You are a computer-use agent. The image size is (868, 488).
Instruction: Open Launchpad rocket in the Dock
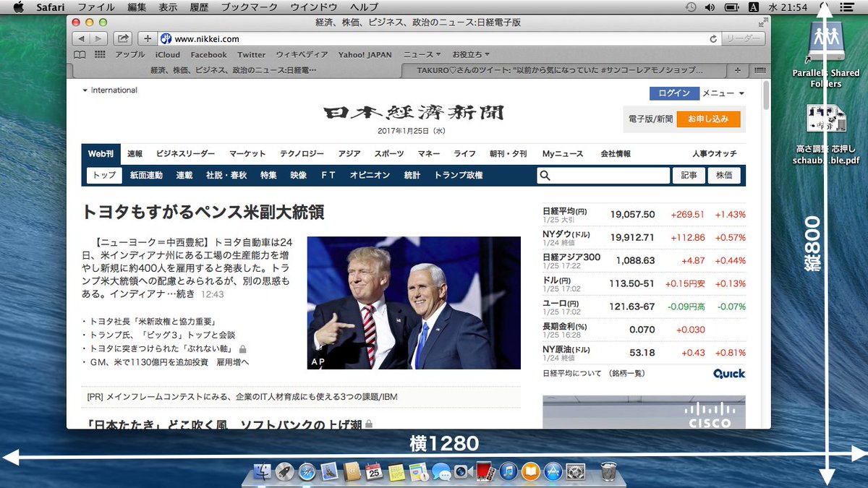tap(284, 472)
